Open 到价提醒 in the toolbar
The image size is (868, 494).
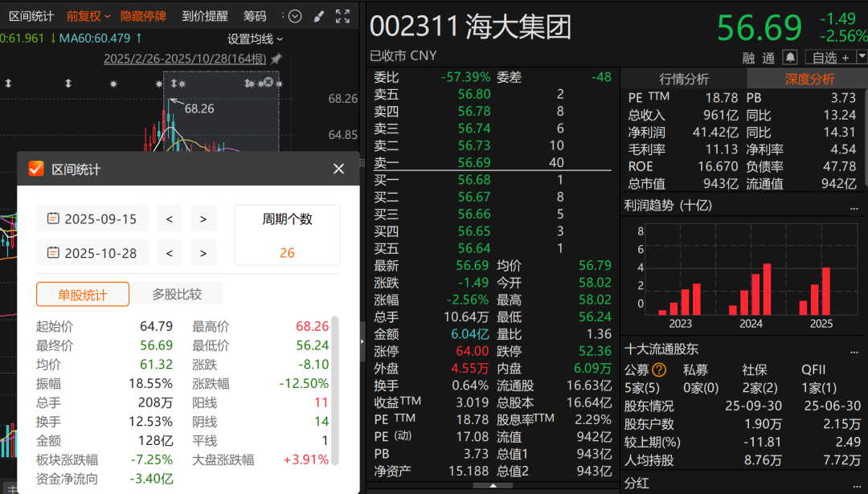205,17
